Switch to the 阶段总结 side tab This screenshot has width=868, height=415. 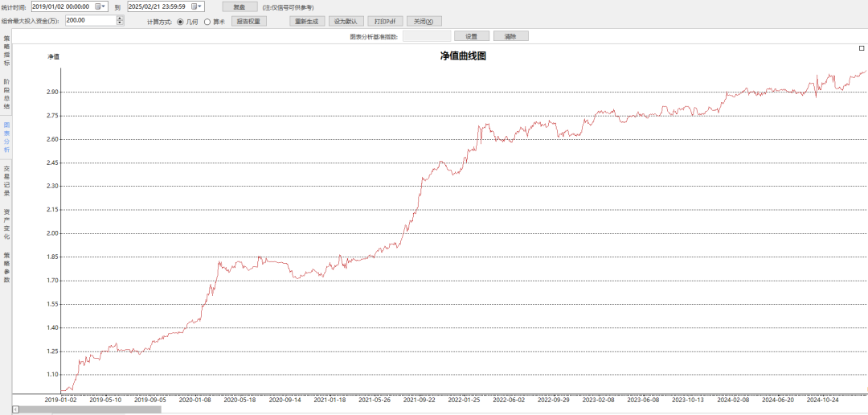tap(6, 94)
